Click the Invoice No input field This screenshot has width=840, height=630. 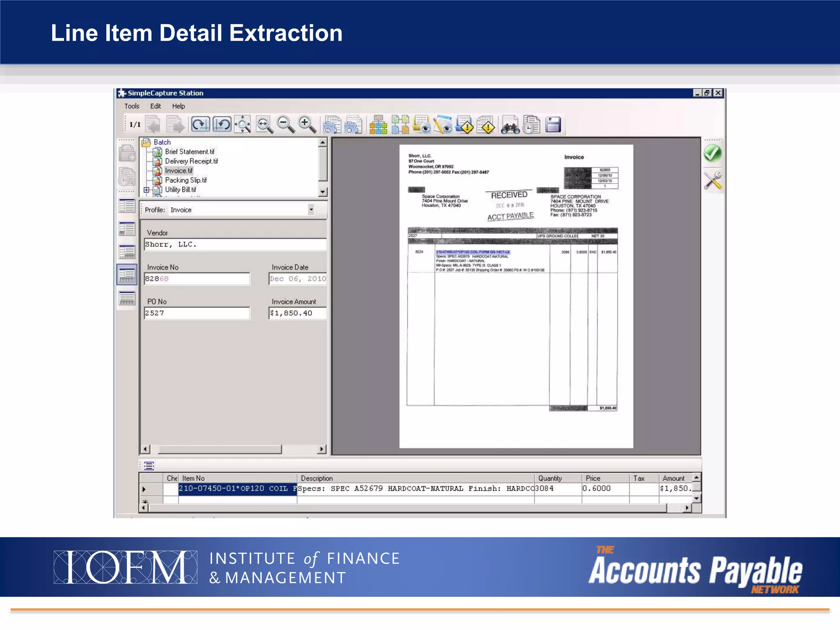[x=196, y=279]
